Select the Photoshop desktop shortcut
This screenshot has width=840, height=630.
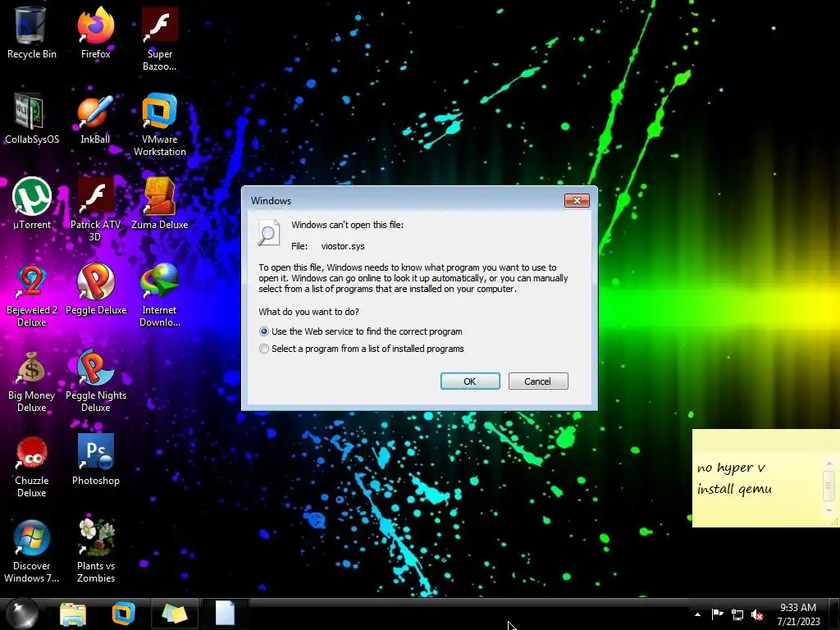click(x=95, y=459)
